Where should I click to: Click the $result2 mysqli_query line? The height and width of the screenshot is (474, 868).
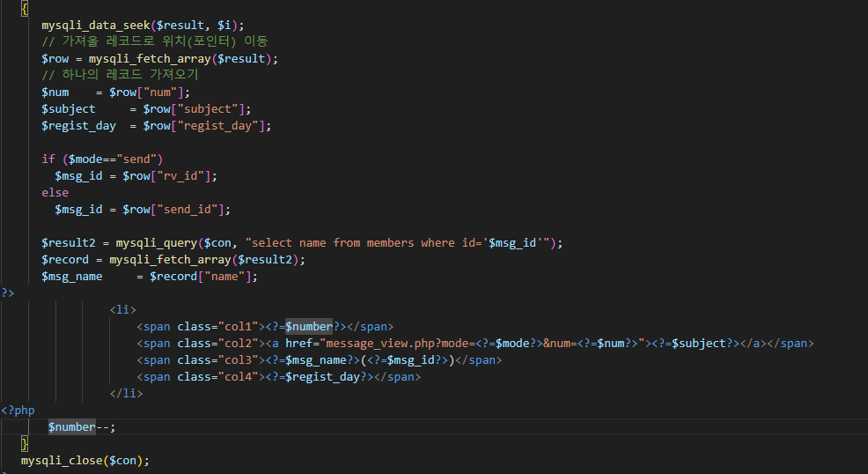click(x=302, y=243)
